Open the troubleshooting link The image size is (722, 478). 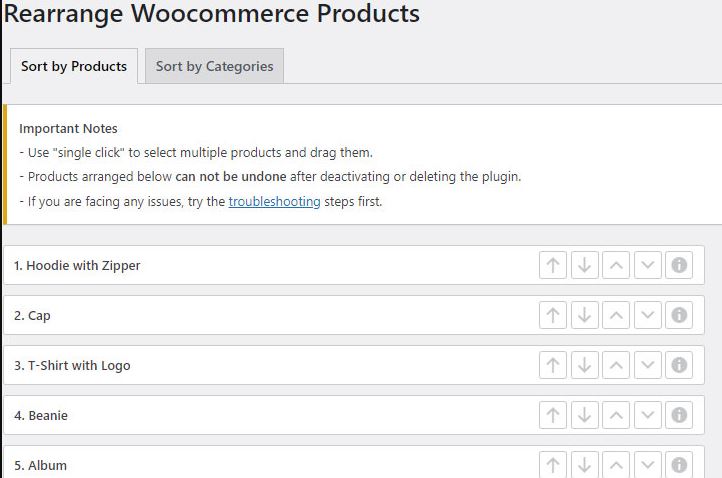tap(274, 202)
